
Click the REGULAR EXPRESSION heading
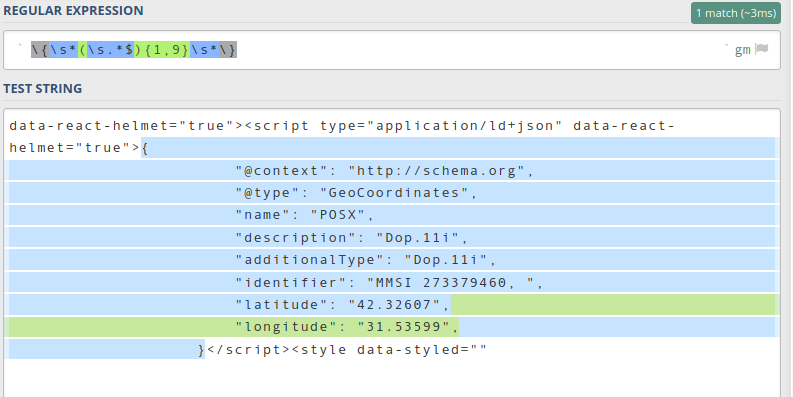73,11
